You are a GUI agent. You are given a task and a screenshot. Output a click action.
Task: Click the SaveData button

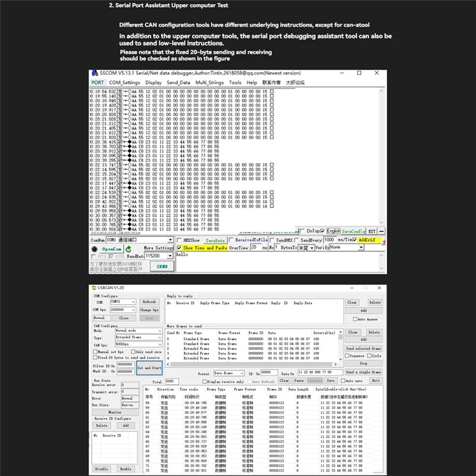pos(215,240)
